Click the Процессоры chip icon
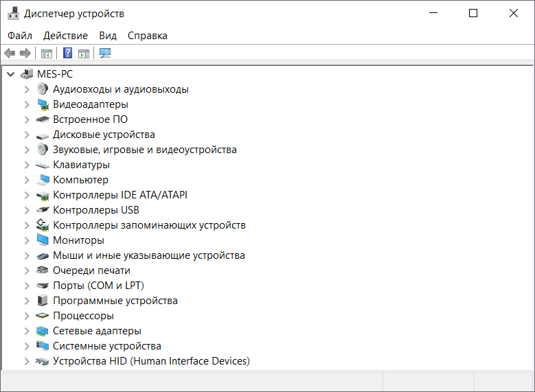The height and width of the screenshot is (392, 535). point(43,316)
